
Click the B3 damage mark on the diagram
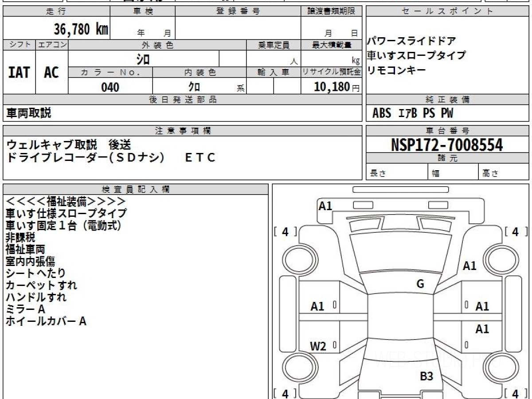click(x=426, y=377)
